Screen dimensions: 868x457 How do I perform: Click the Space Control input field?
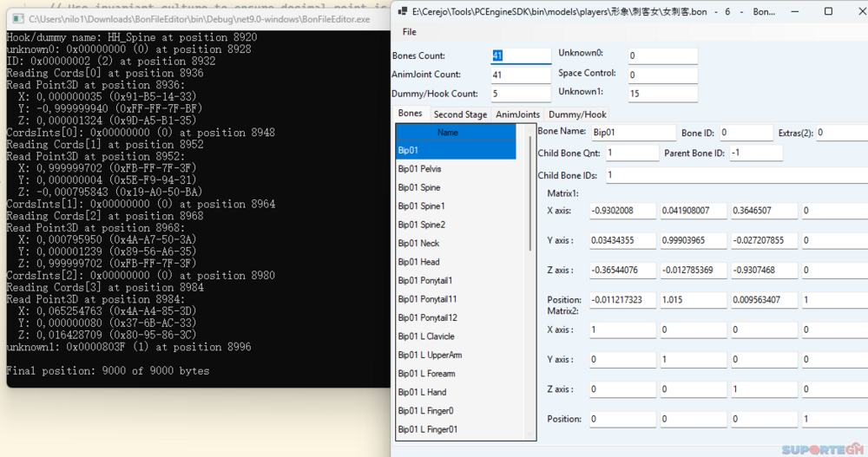coord(662,75)
